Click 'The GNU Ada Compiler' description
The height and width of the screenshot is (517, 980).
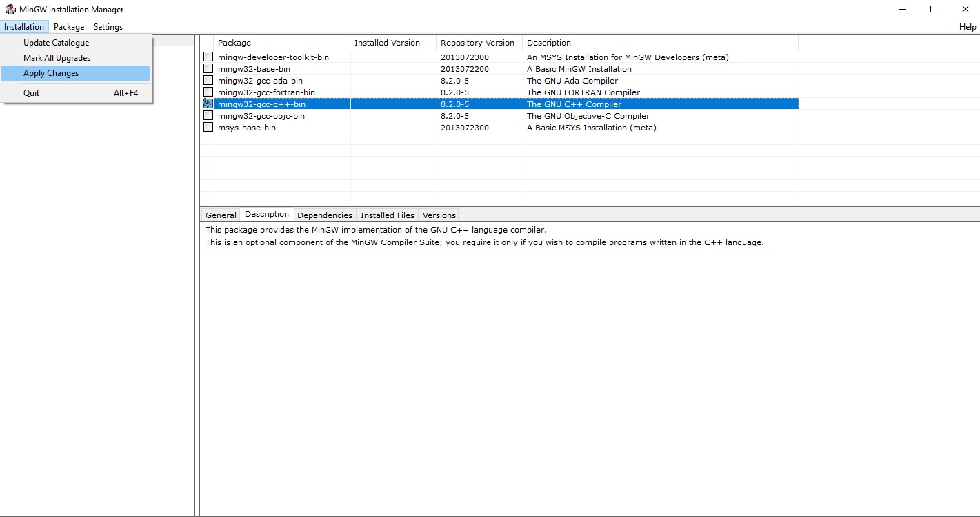pos(572,81)
